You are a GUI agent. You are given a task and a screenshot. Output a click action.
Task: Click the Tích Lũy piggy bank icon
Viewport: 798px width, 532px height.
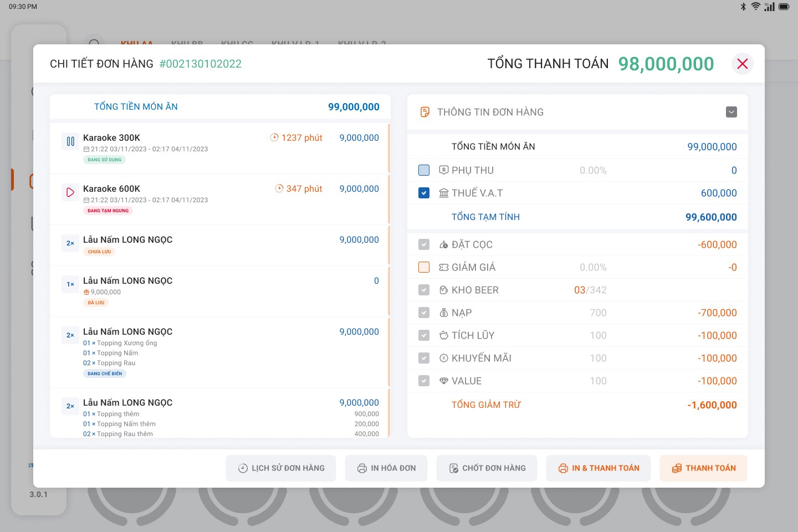pyautogui.click(x=444, y=335)
